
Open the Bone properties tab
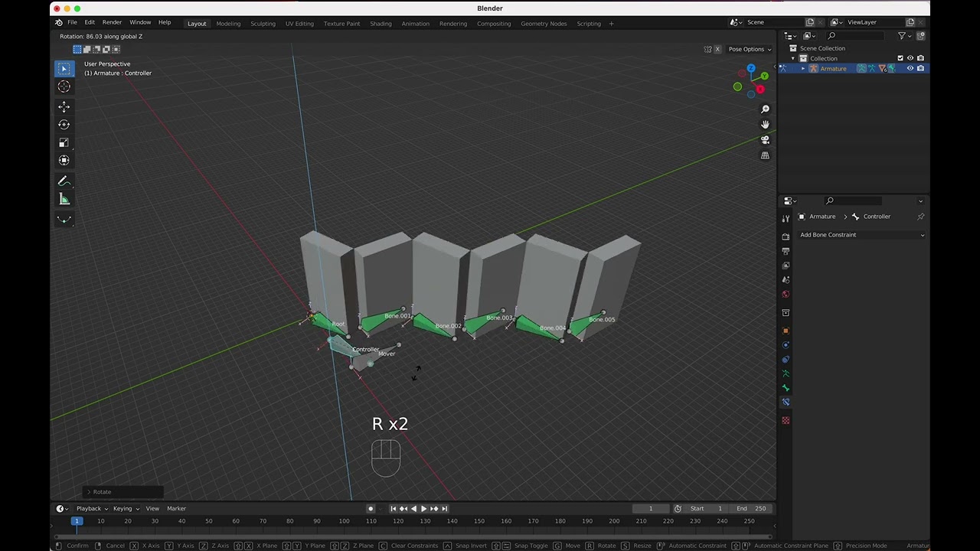pyautogui.click(x=786, y=388)
